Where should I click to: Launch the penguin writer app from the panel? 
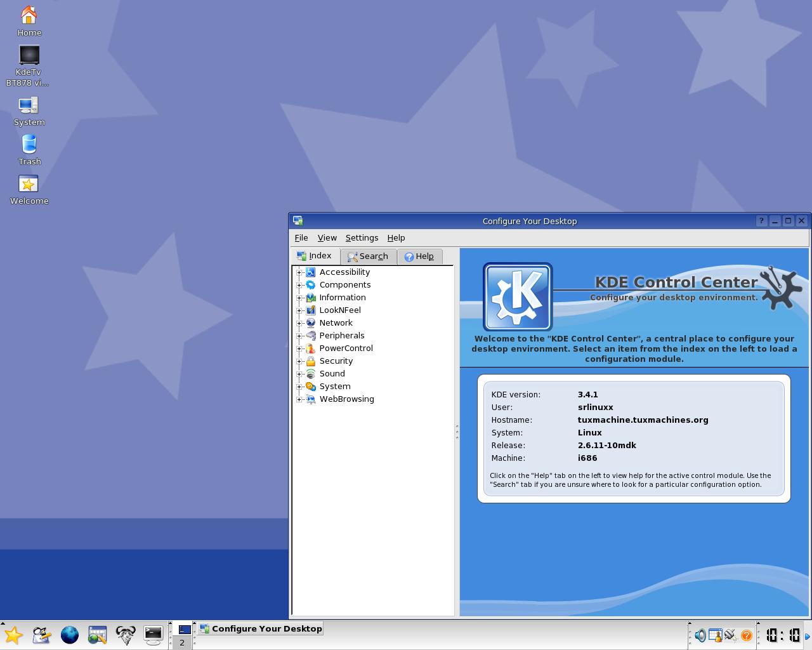pos(42,635)
